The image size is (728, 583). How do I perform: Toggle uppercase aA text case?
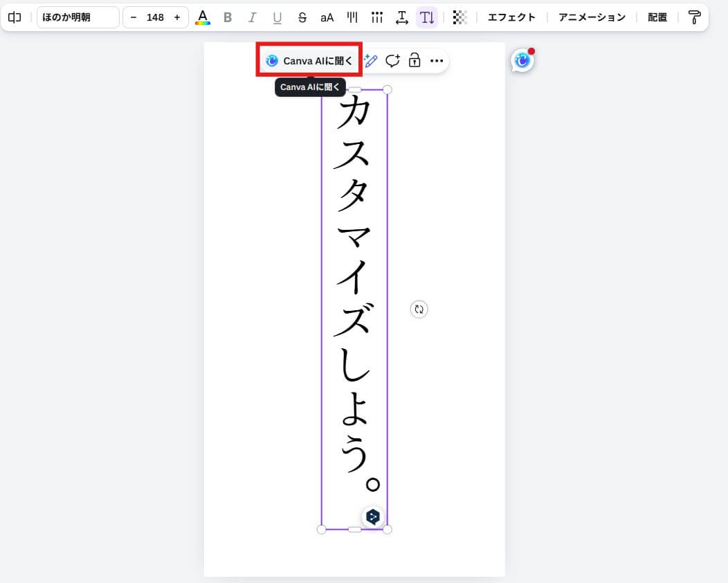click(x=327, y=17)
